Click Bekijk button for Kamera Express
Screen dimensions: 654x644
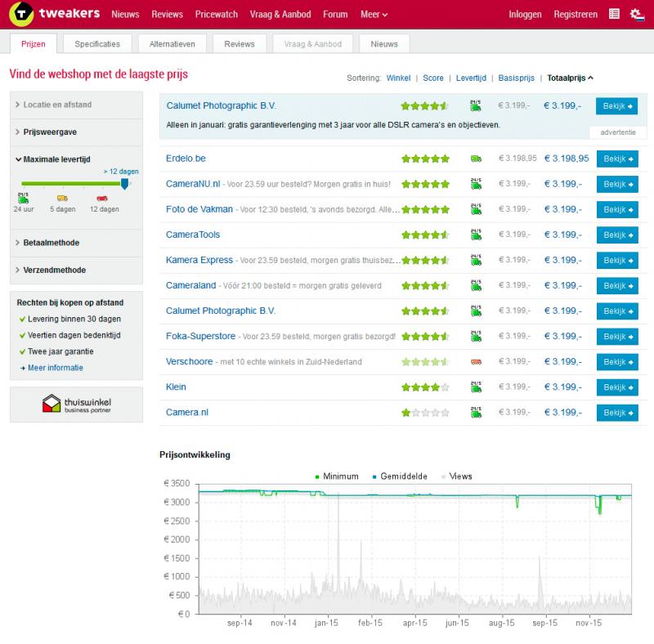pos(617,261)
